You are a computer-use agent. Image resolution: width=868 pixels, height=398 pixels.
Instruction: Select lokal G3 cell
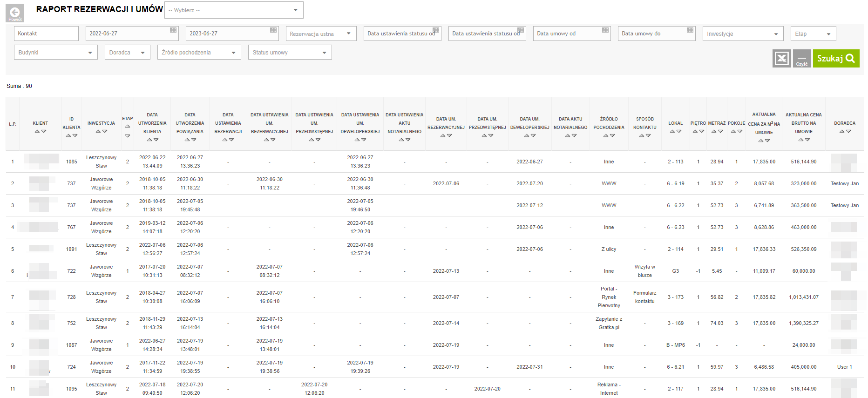click(675, 271)
